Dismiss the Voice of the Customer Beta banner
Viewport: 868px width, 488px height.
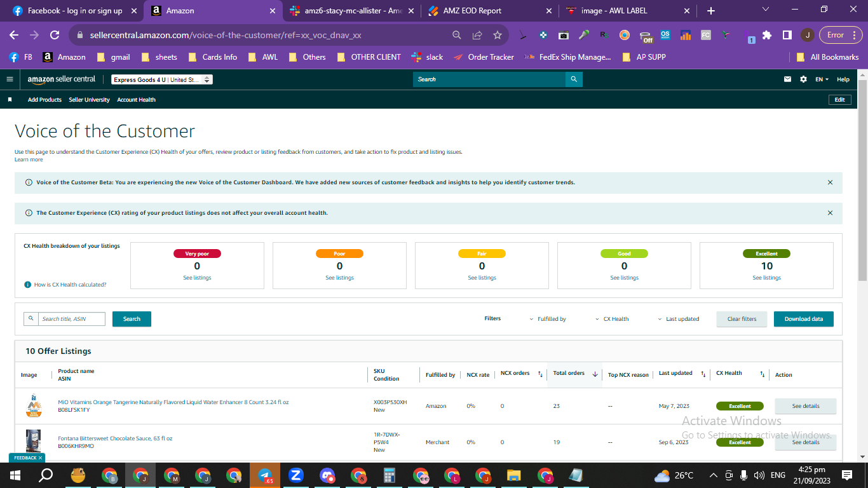pyautogui.click(x=830, y=182)
